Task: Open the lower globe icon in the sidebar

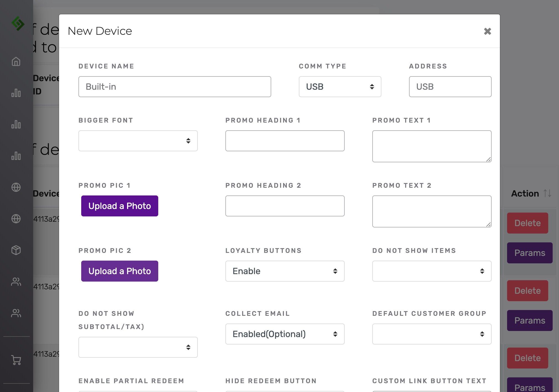Action: point(16,219)
